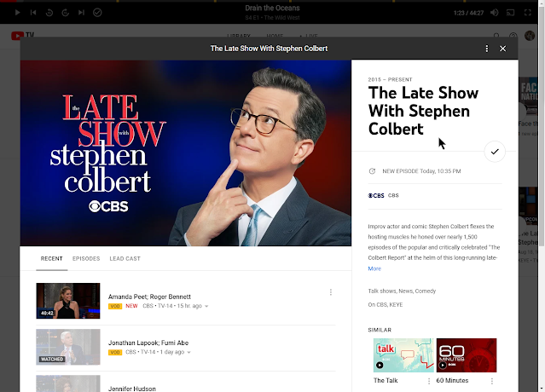
Task: Select the RECENT tab
Action: click(52, 259)
